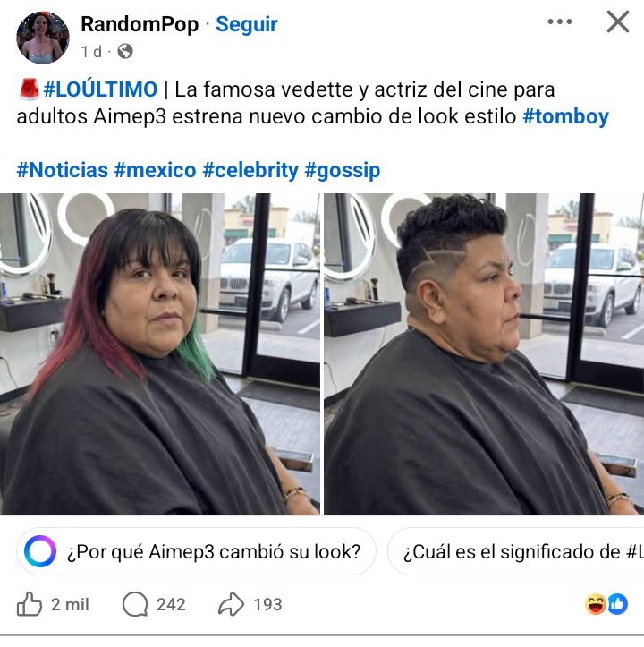
Task: Open the RandomPop page name
Action: click(x=140, y=24)
